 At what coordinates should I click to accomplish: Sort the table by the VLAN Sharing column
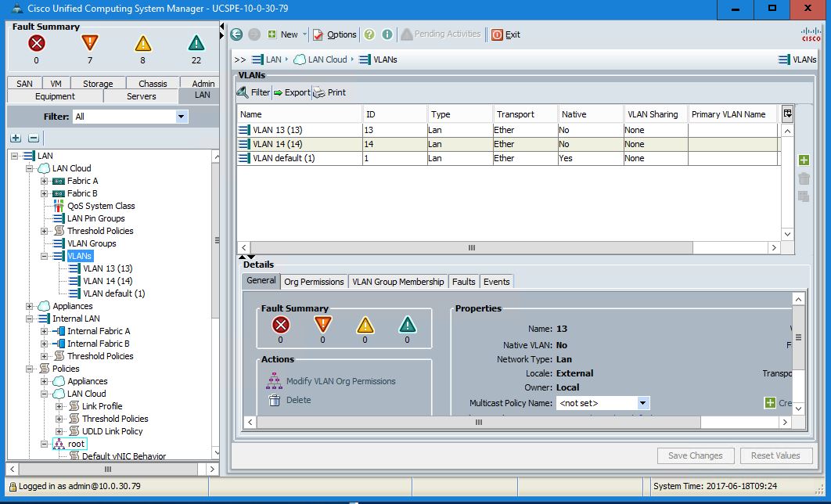coord(656,114)
